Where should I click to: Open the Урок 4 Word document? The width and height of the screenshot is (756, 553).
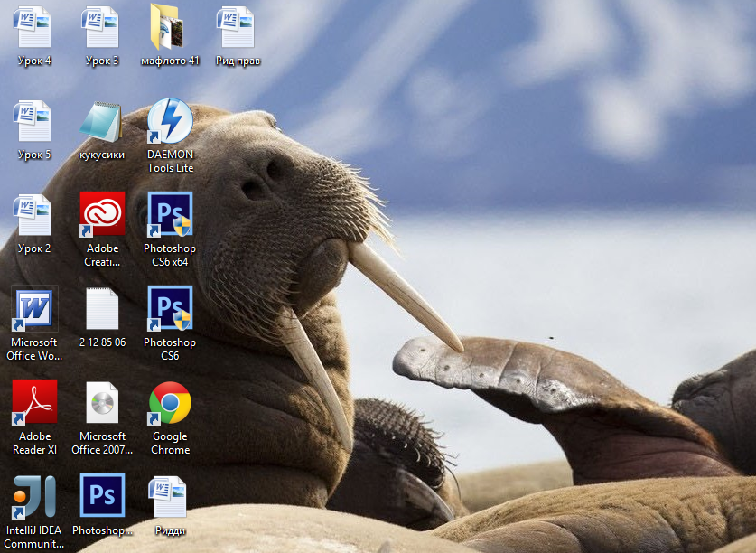click(33, 27)
